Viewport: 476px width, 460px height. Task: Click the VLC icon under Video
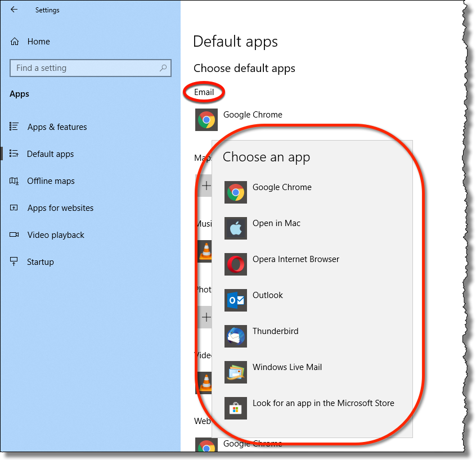204,383
